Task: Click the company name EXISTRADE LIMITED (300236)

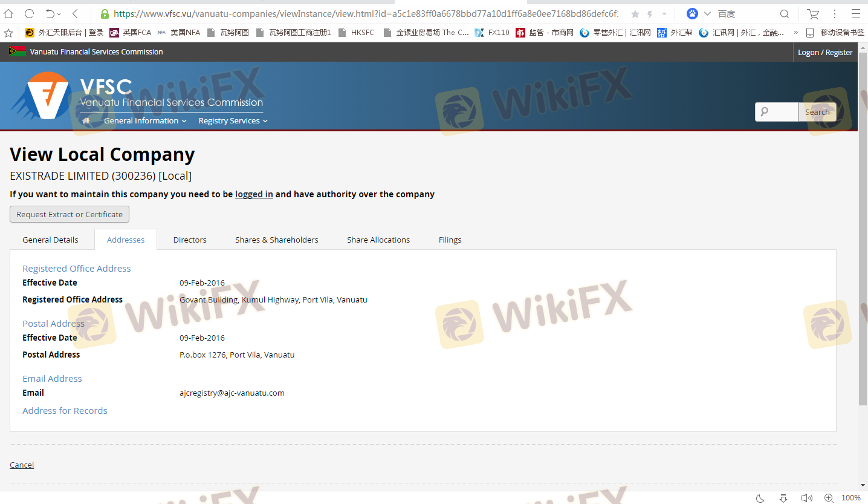Action: tap(83, 176)
